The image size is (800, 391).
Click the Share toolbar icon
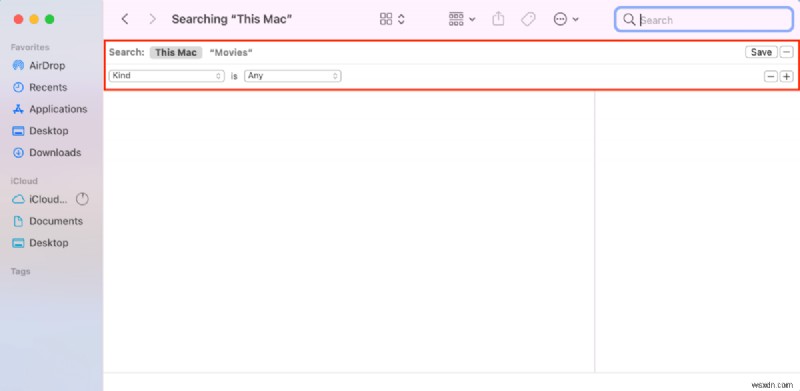click(x=498, y=19)
